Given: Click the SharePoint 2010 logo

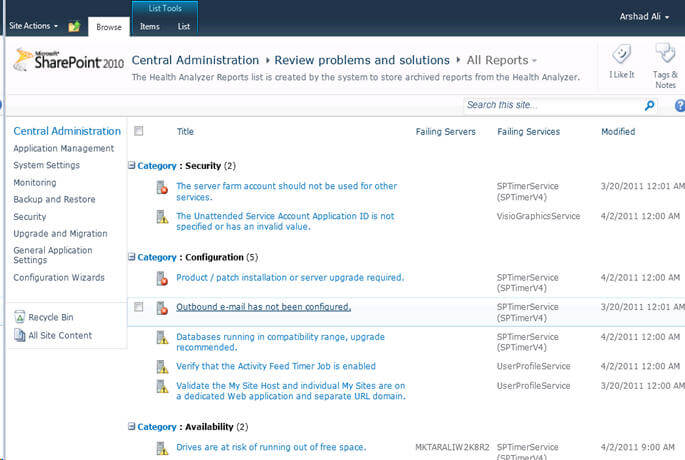Looking at the screenshot, I should [x=69, y=60].
